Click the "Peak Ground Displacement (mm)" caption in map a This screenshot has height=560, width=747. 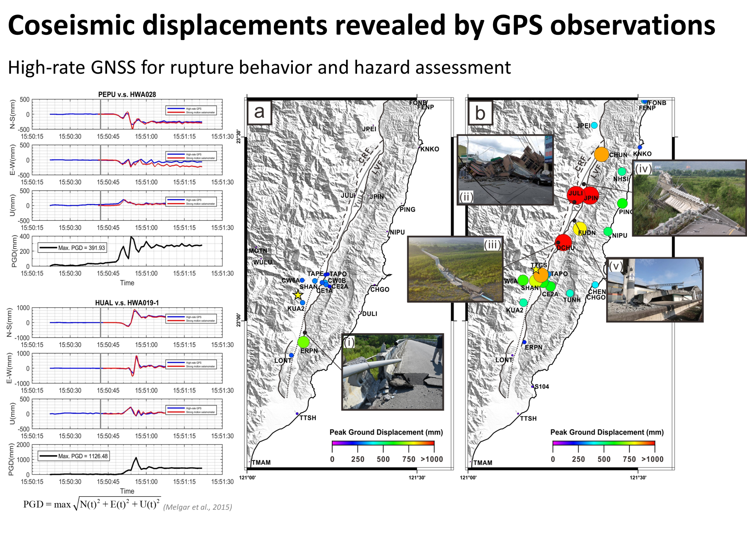[386, 432]
